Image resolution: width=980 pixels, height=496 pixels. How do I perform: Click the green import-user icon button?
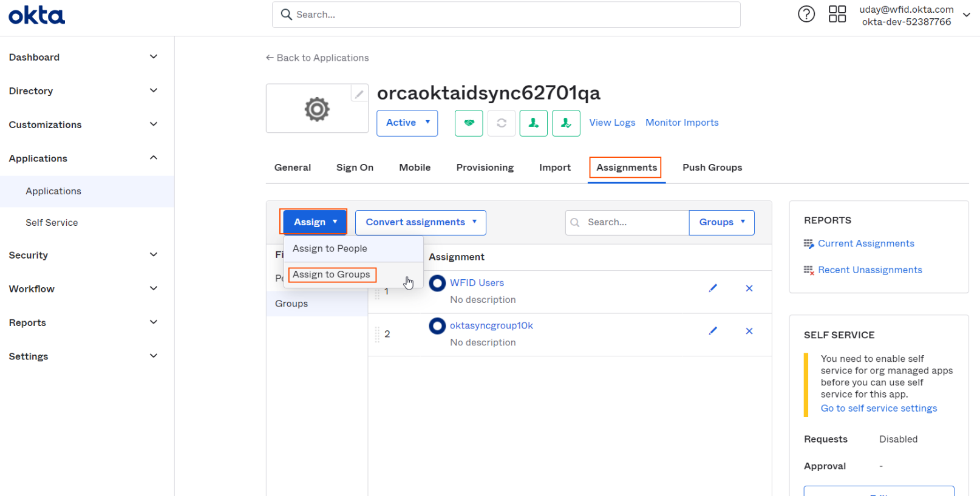[566, 123]
